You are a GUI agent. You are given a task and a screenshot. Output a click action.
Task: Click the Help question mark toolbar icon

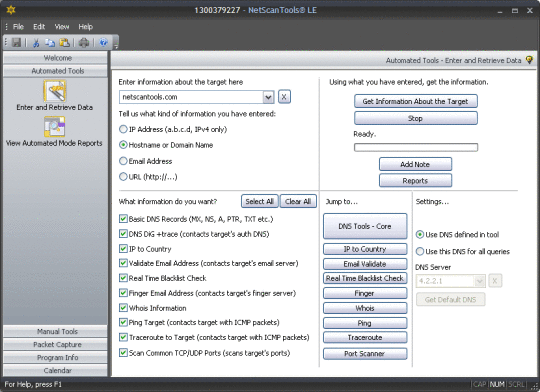pyautogui.click(x=103, y=42)
